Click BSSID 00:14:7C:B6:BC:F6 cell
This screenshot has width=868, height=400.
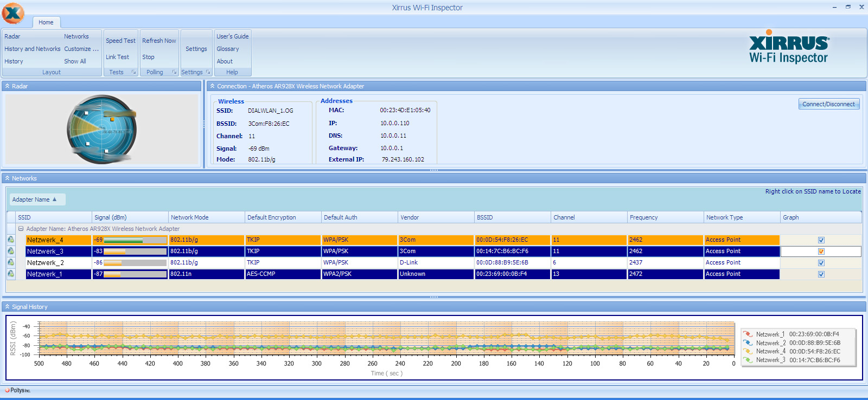tap(513, 251)
